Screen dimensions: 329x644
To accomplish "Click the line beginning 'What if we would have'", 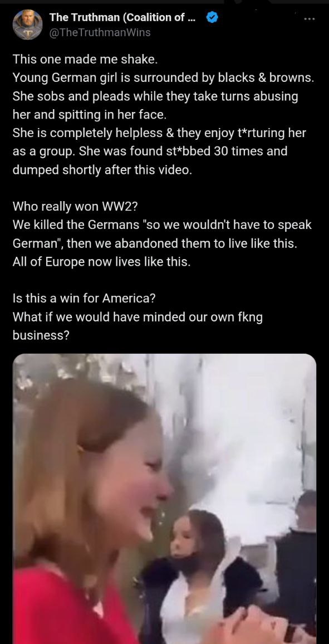I will [138, 317].
